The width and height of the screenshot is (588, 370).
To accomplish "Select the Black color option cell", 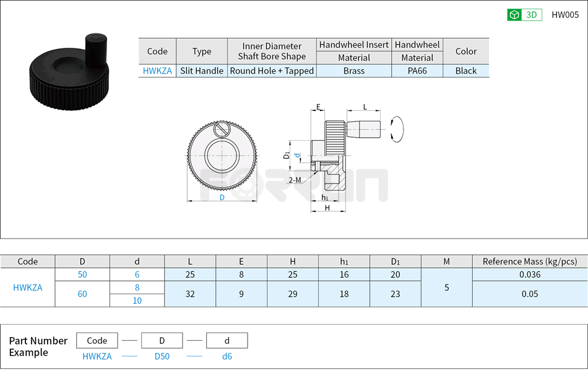I will pyautogui.click(x=465, y=71).
